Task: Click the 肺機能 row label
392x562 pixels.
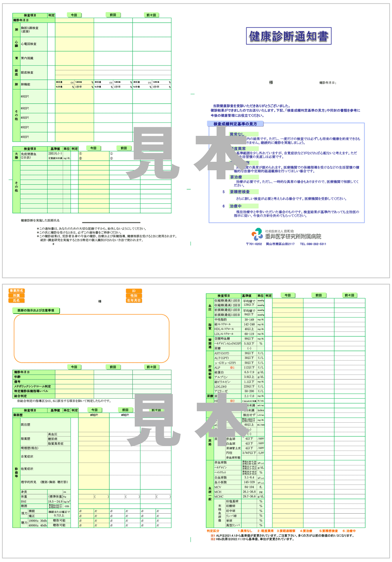Action: point(25,84)
